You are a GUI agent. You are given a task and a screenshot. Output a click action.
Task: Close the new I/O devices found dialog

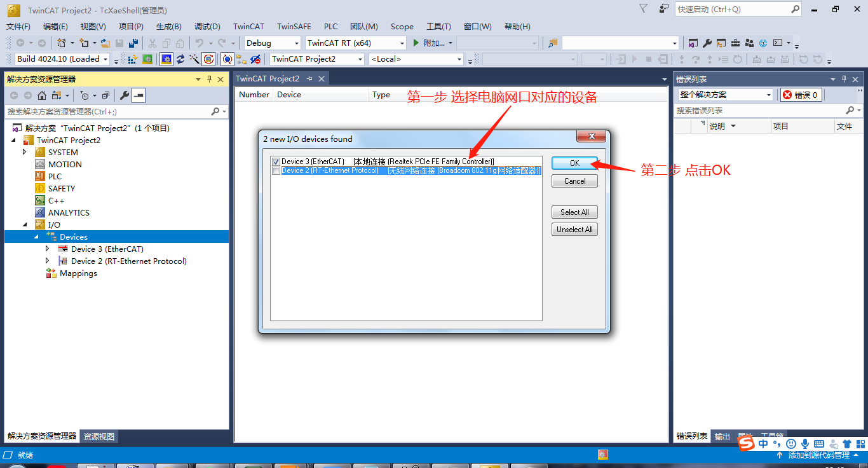pos(592,137)
